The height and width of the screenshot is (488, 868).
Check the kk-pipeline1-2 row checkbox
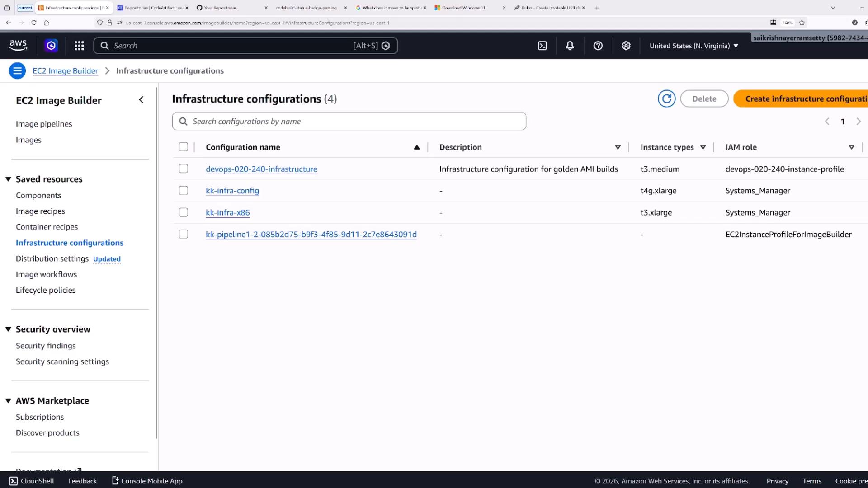[183, 234]
